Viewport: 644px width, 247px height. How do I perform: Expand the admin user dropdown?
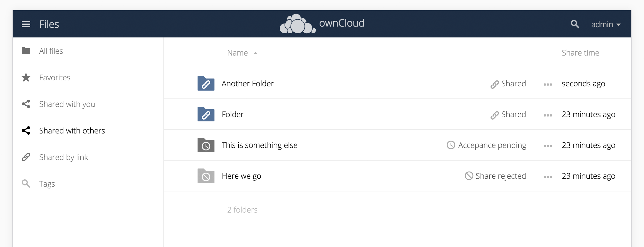coord(606,24)
